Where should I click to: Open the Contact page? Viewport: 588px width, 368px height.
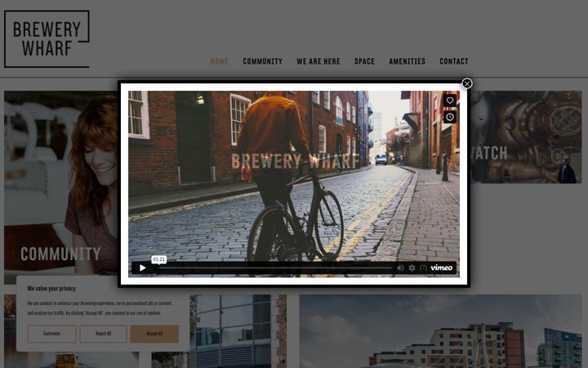coord(454,61)
